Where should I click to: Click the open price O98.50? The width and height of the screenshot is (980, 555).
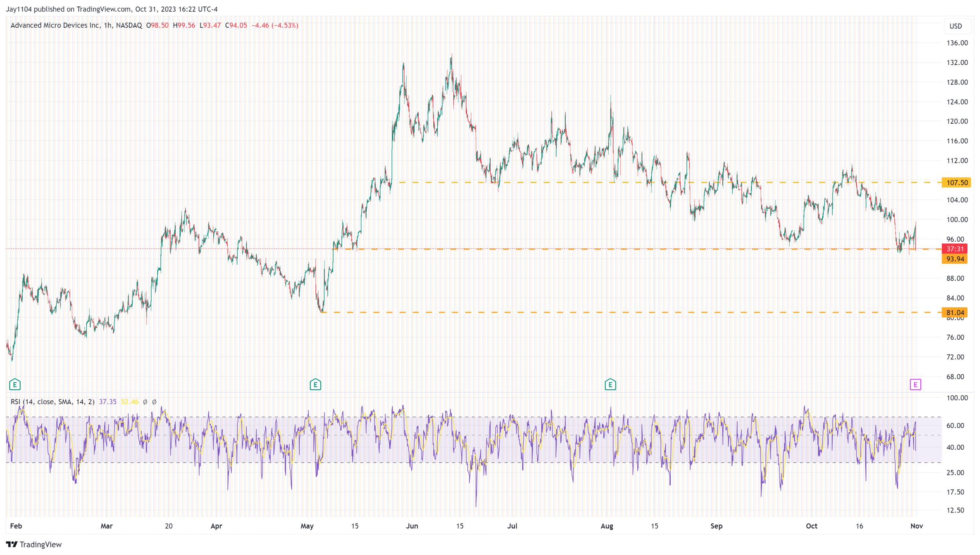(x=157, y=25)
